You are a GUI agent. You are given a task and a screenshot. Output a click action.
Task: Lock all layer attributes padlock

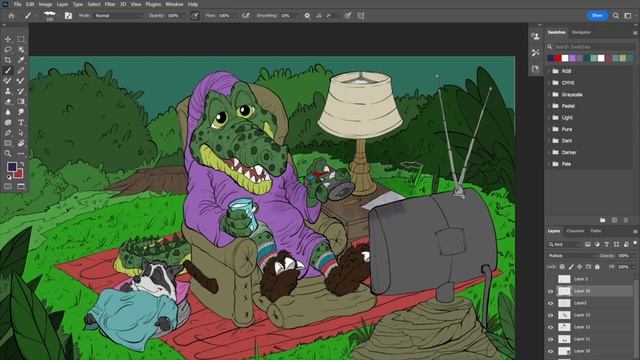(598, 267)
